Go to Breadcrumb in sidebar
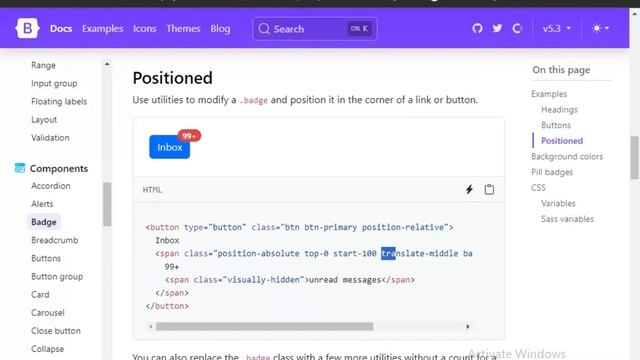The width and height of the screenshot is (640, 360). (x=55, y=240)
